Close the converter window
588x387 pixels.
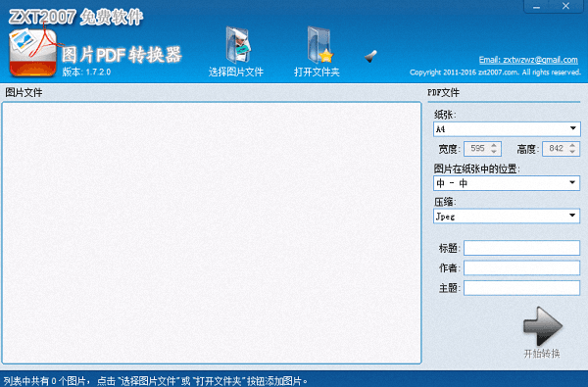coord(565,6)
